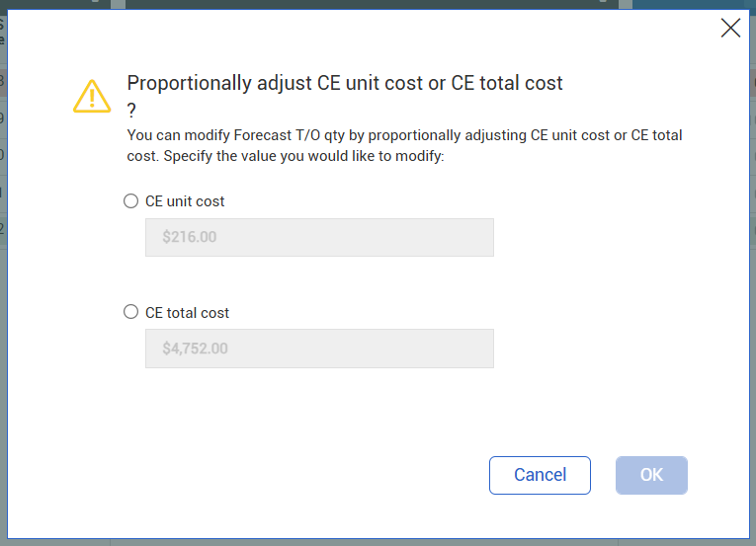This screenshot has height=546, width=756.
Task: Click the "CE unit cost" option label
Action: (185, 201)
